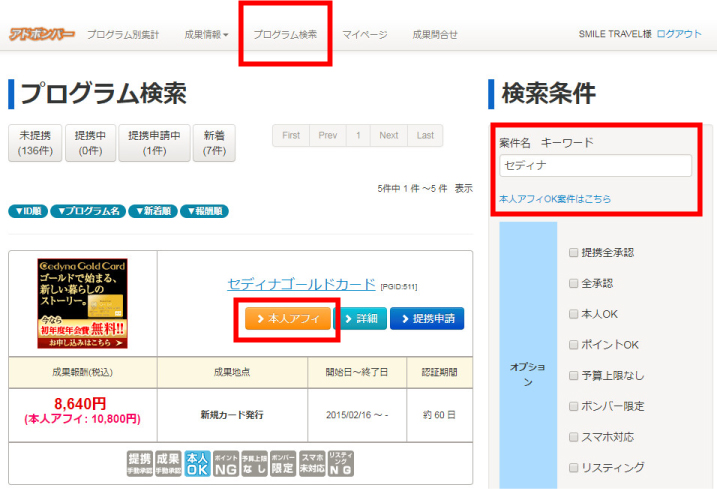Click the [PGID:511] label
This screenshot has height=489, width=717.
pos(399,287)
